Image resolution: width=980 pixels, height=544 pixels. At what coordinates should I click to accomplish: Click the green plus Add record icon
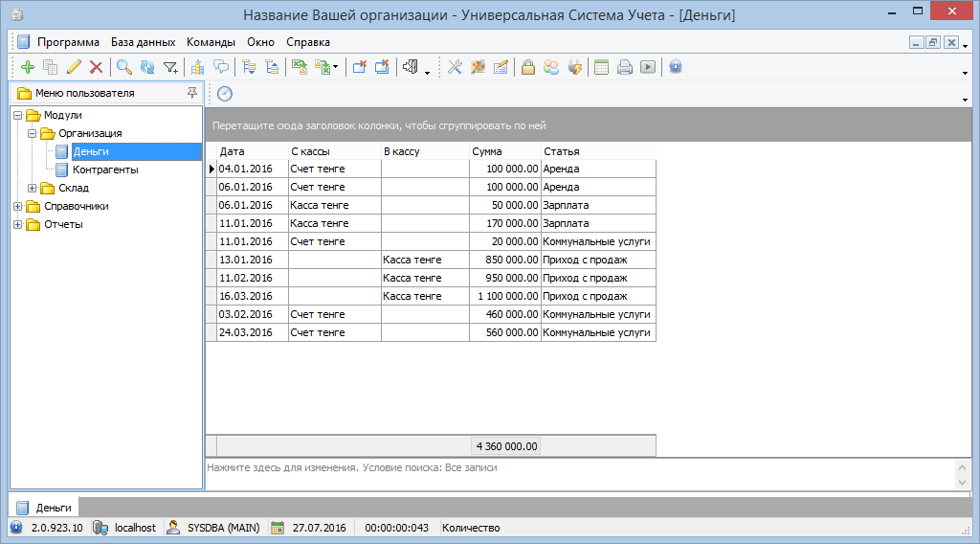27,67
